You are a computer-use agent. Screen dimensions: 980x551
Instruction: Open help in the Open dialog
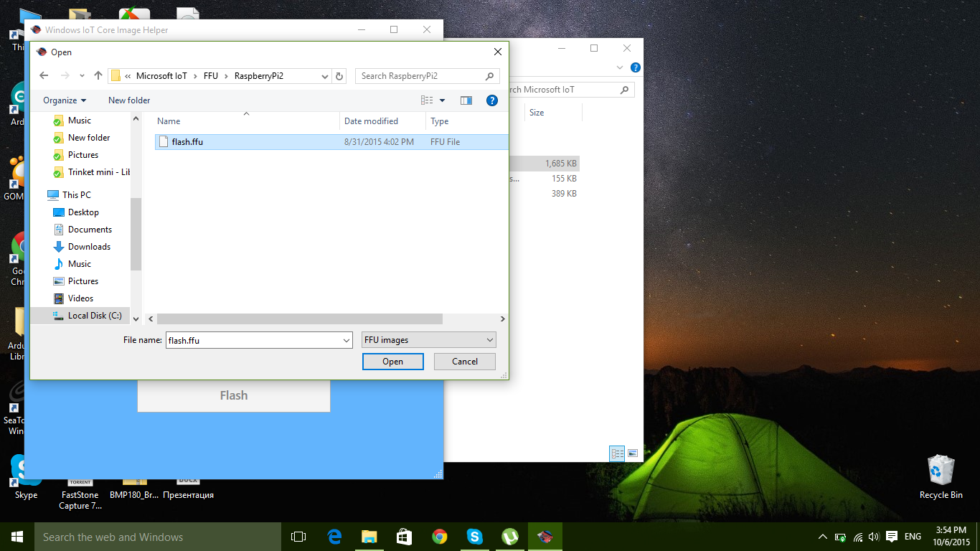click(x=492, y=100)
